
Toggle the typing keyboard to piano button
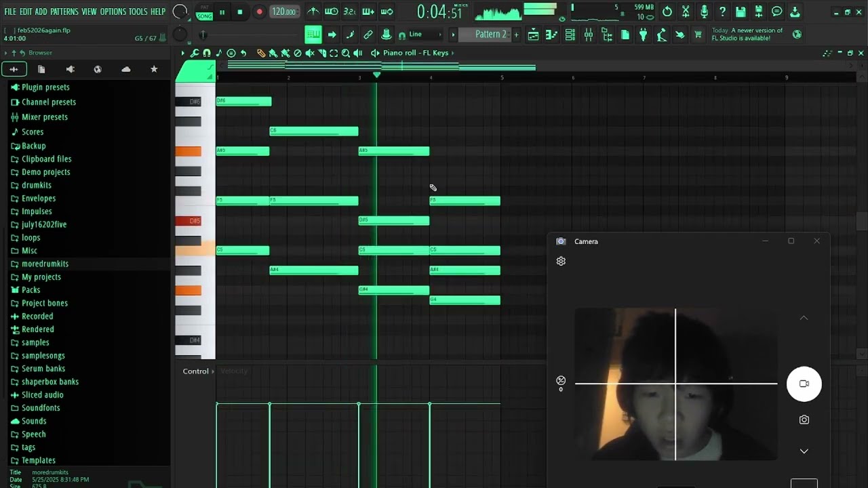[x=313, y=35]
